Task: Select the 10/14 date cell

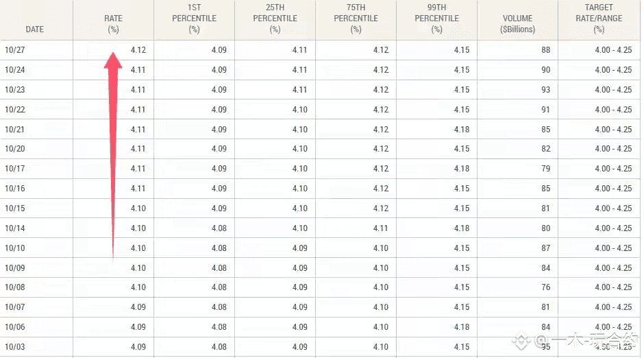Action: tap(14, 228)
